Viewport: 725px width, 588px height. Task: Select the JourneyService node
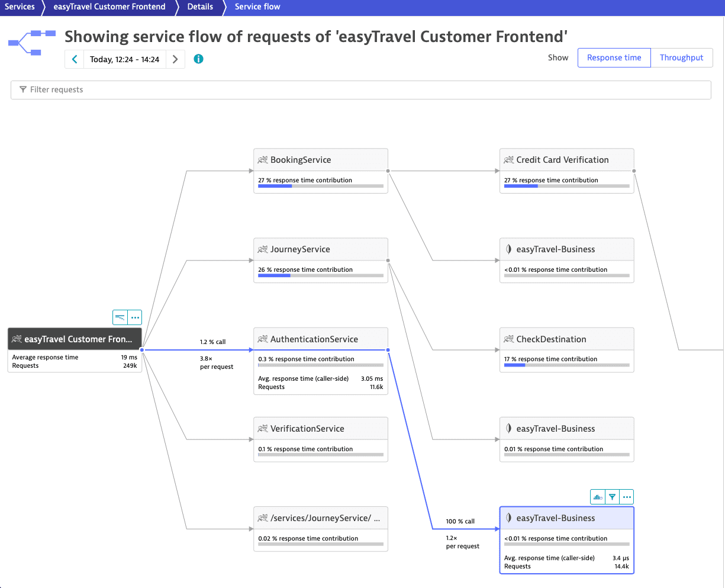(320, 250)
